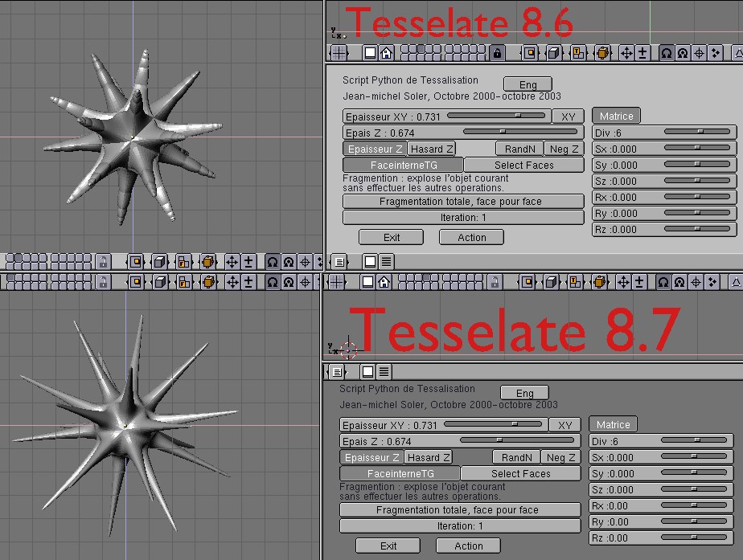
Task: Click Exit in Tesselate 8.7 panel
Action: (388, 546)
